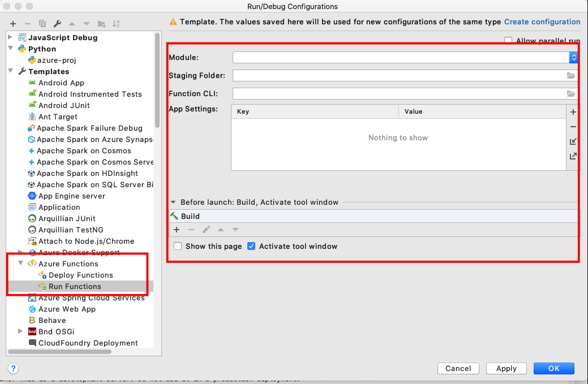Export App Settings with the outward arrow
Screen dimensions: 588x384
click(x=573, y=156)
